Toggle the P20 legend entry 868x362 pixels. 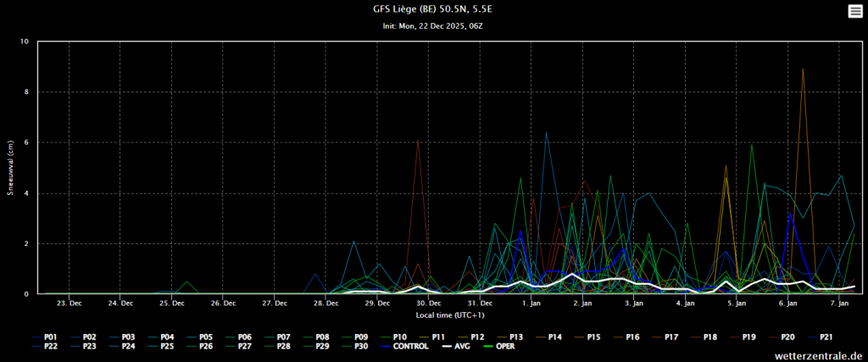787,337
